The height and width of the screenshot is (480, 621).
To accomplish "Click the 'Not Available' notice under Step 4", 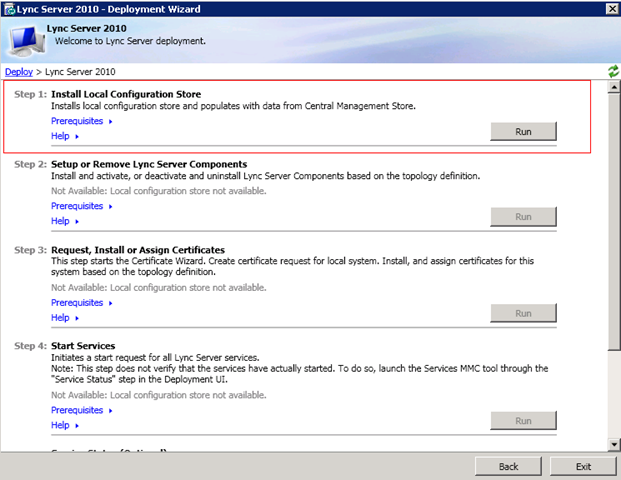I will tap(158, 395).
